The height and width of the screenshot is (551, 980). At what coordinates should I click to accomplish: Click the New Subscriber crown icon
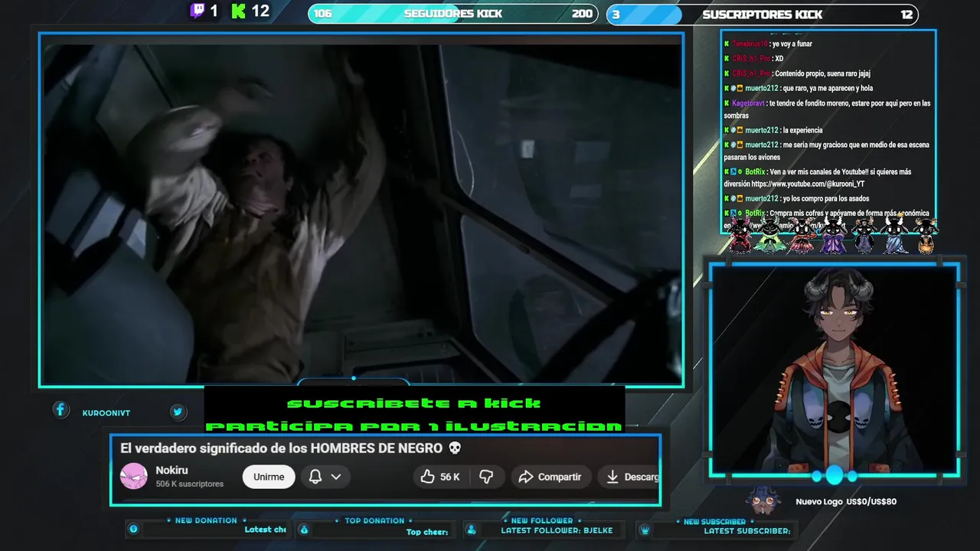[645, 530]
